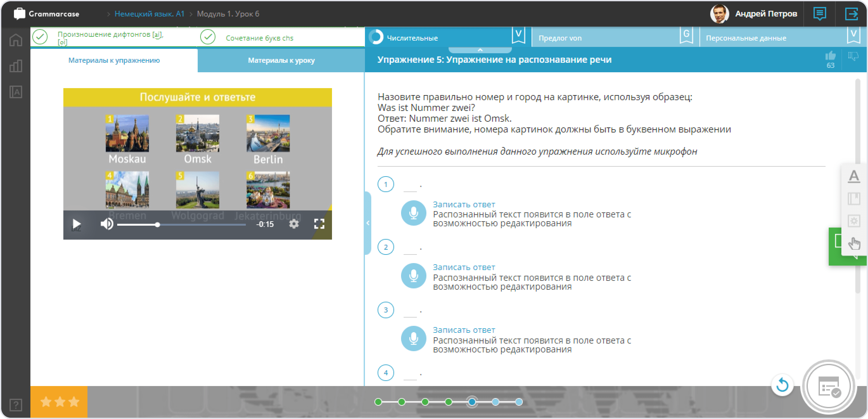Like the exercise with thumbs up
868x419 pixels.
(x=830, y=56)
